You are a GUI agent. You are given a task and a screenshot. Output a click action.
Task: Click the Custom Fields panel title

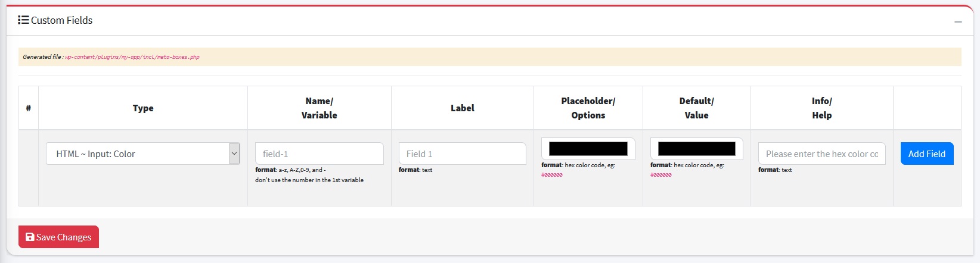(x=61, y=20)
